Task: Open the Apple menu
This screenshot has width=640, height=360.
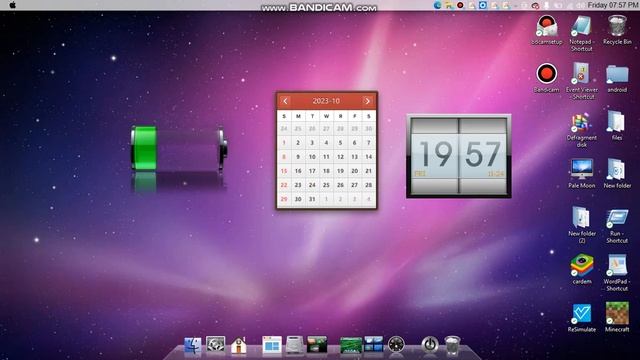Action: click(x=12, y=5)
